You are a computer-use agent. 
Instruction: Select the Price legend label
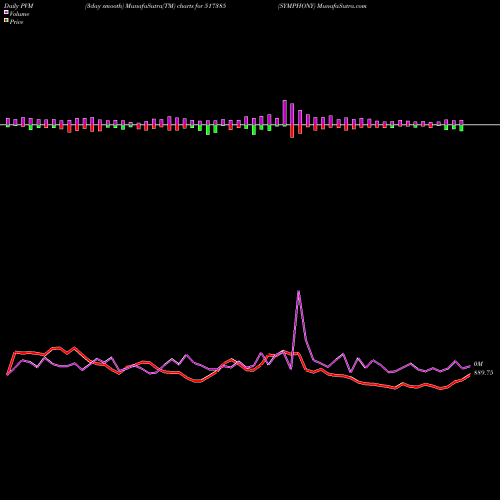pyautogui.click(x=16, y=22)
